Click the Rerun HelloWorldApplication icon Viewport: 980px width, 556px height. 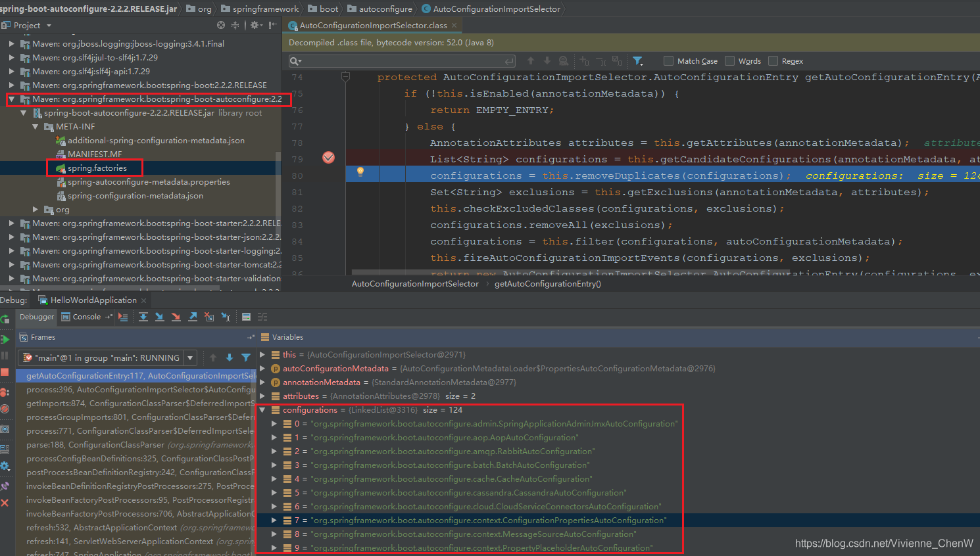click(5, 319)
